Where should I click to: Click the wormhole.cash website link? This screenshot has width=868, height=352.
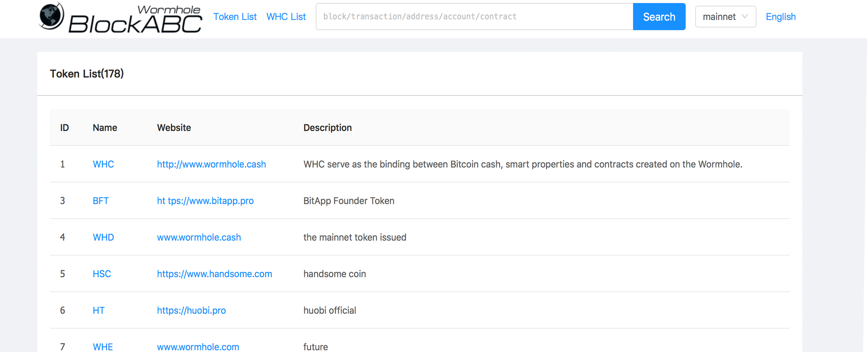point(210,164)
